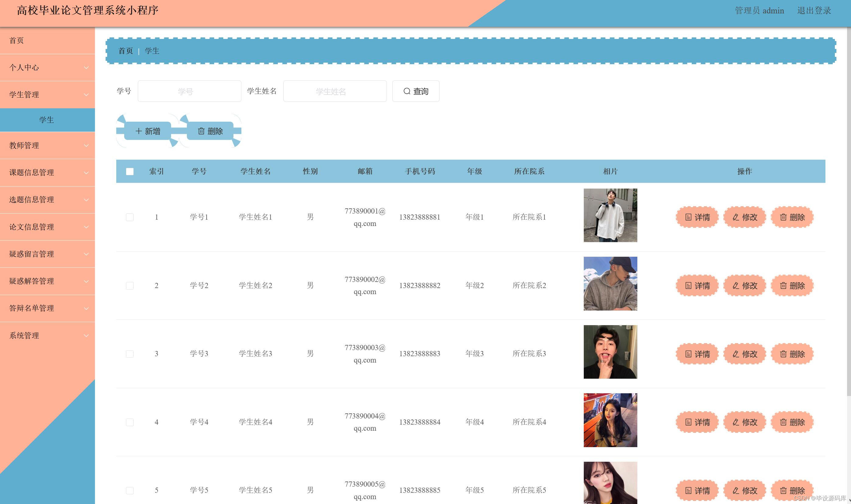Click the plus icon on 新增 button
851x504 pixels.
138,131
